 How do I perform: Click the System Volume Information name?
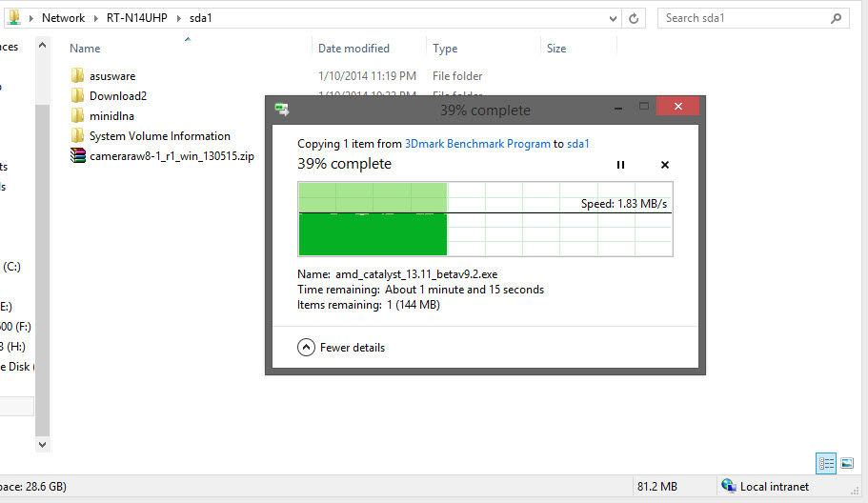pos(160,136)
